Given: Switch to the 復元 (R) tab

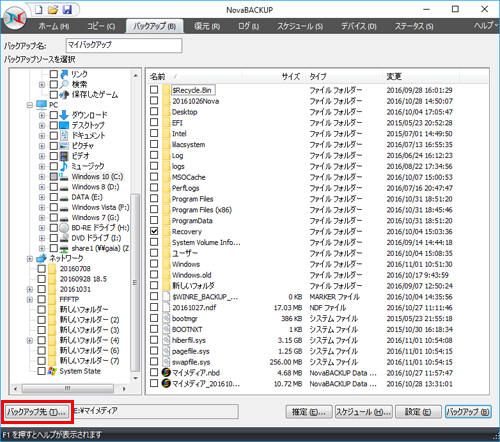Looking at the screenshot, I should (207, 26).
